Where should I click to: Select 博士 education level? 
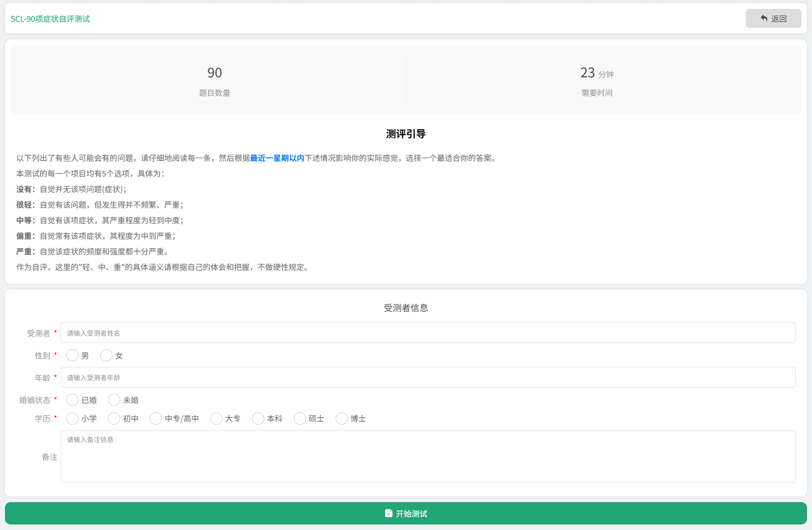tap(342, 418)
